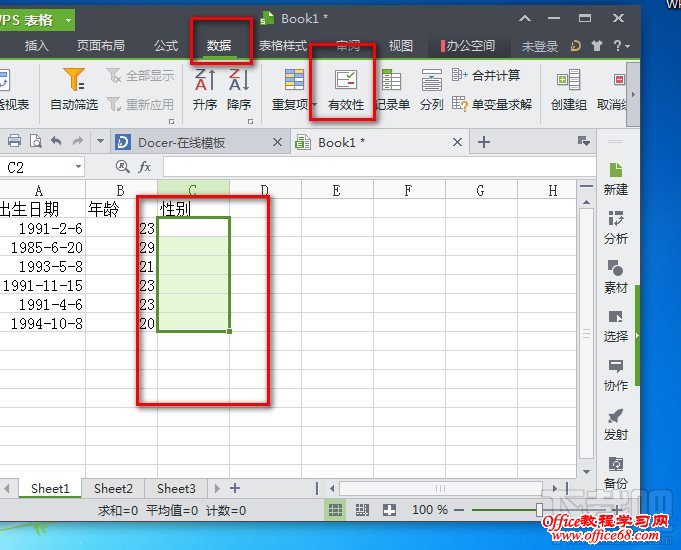Image resolution: width=681 pixels, height=550 pixels.
Task: Switch to Sheet2
Action: tap(113, 488)
